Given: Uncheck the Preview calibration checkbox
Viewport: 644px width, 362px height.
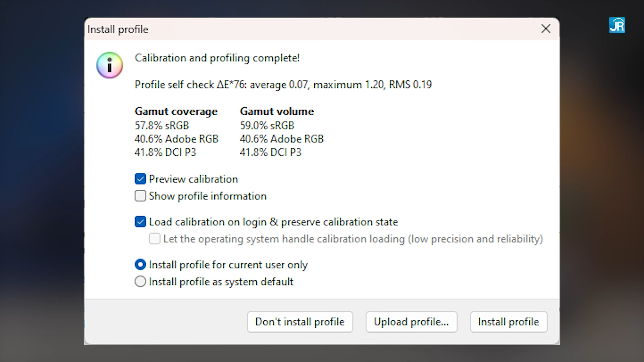Looking at the screenshot, I should pyautogui.click(x=140, y=179).
